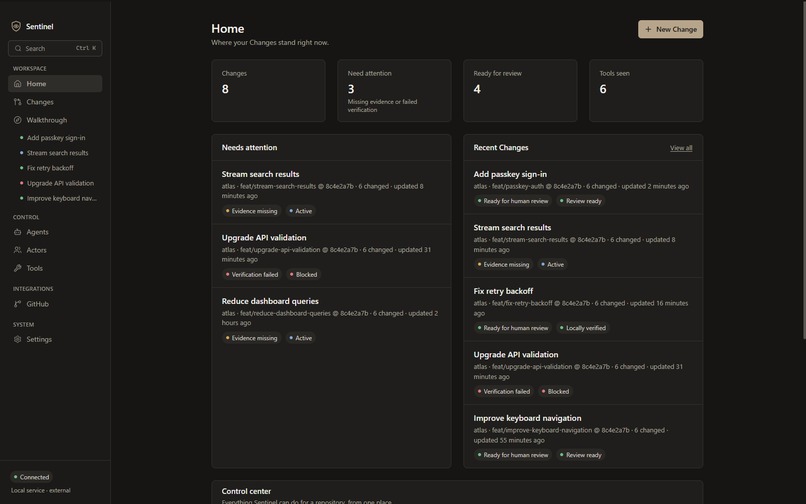
Task: Click 'Ready for human review' badge on Fix retry backoff
Action: pos(513,328)
